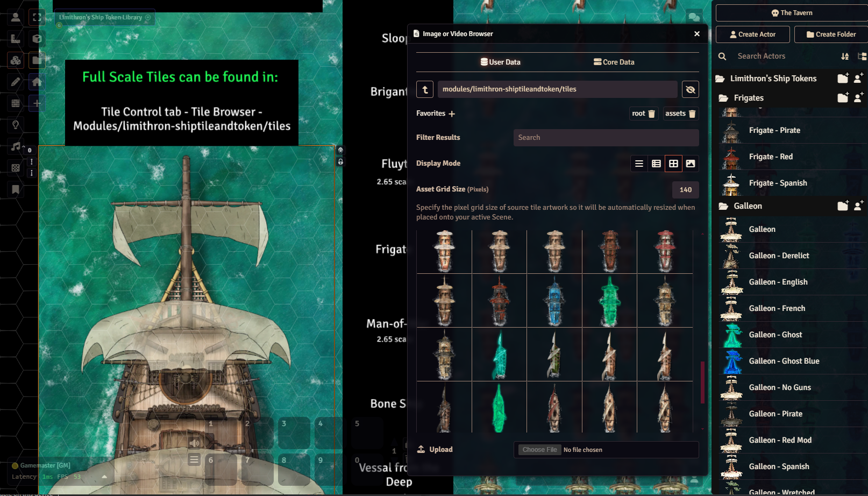The height and width of the screenshot is (496, 868).
Task: Click the Create Actor button
Action: 752,34
